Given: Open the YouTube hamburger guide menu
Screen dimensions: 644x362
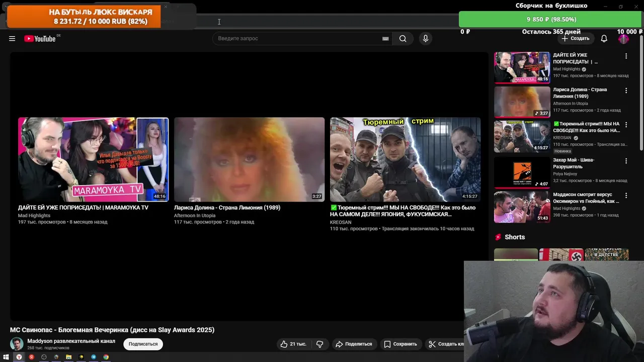Looking at the screenshot, I should point(12,39).
